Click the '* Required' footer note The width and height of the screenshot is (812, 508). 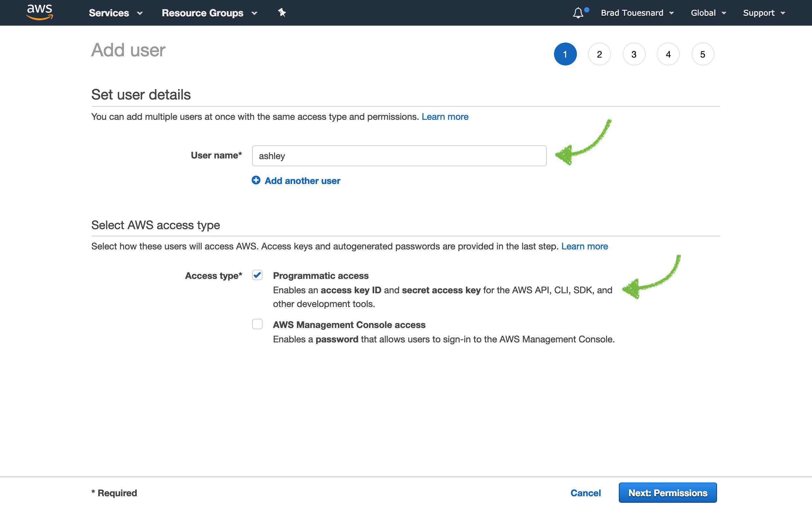point(114,493)
